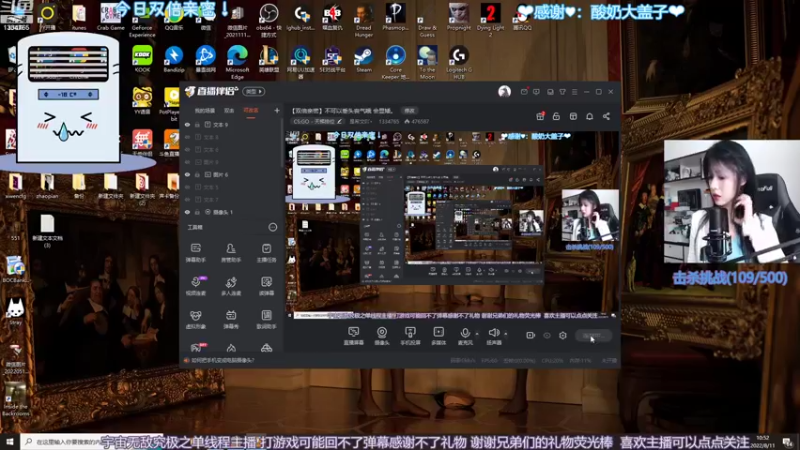Open the Crab Game desktop shortcut

pyautogui.click(x=110, y=16)
